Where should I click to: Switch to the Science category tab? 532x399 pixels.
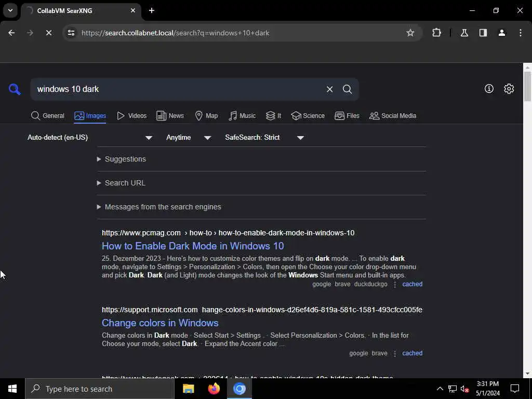(x=308, y=116)
